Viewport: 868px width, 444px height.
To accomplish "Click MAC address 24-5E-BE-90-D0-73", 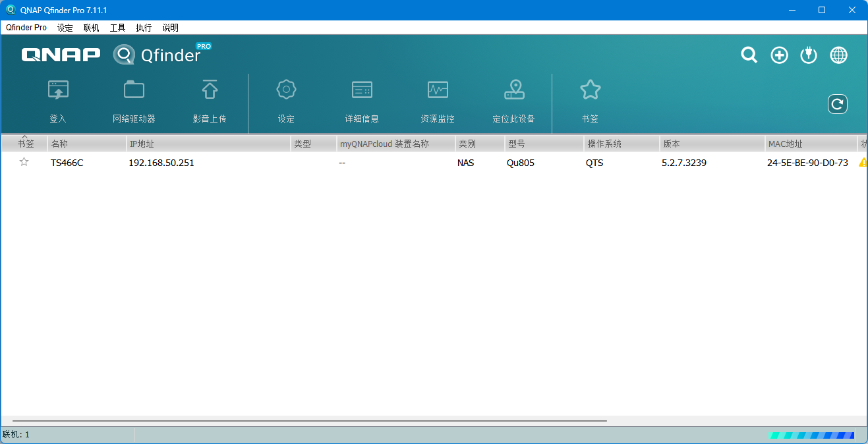I will point(807,163).
